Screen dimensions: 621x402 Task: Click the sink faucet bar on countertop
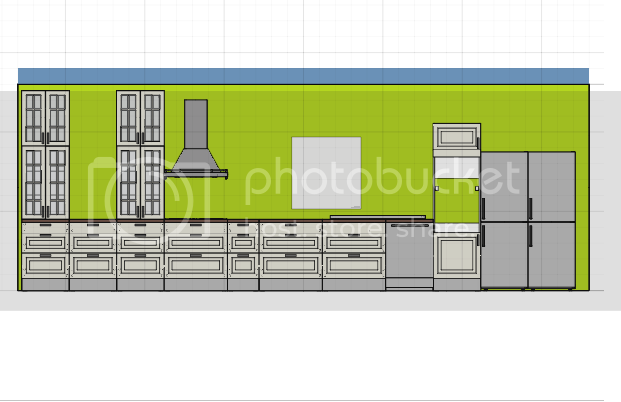(x=378, y=217)
